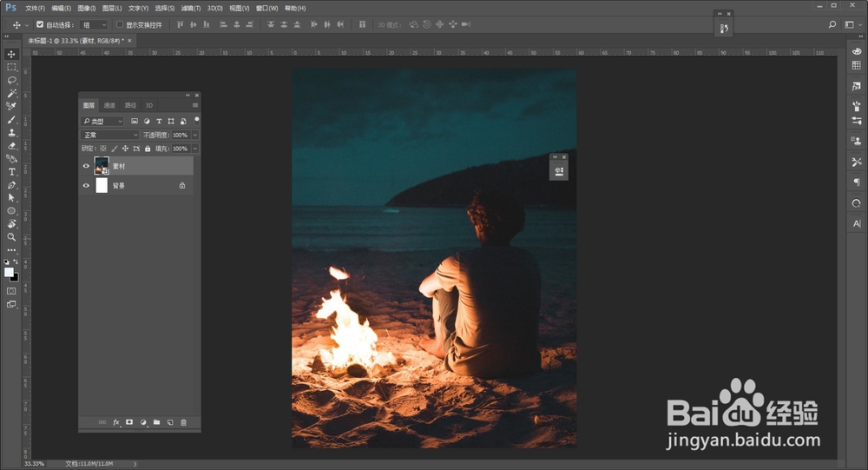The image size is (868, 470).
Task: Select the Move tool in the left toolbar
Action: (x=11, y=54)
